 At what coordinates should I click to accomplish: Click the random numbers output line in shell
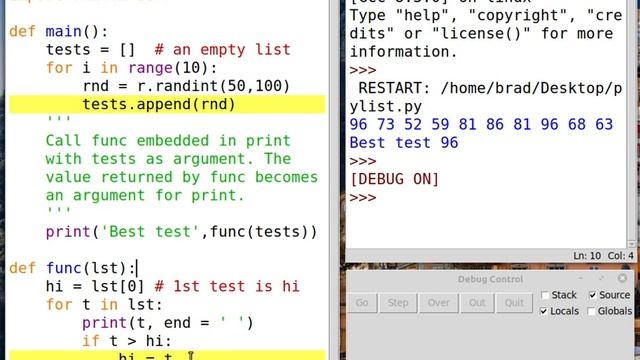(481, 124)
